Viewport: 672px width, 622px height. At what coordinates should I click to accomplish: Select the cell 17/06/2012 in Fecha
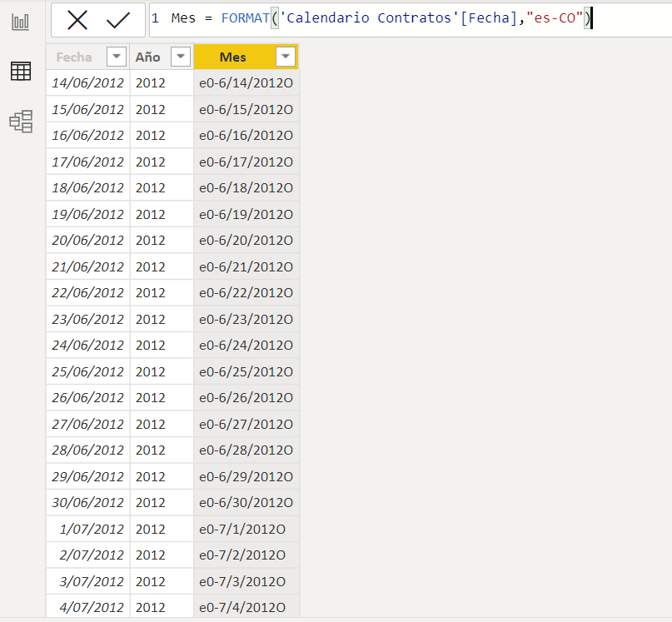coord(87,162)
